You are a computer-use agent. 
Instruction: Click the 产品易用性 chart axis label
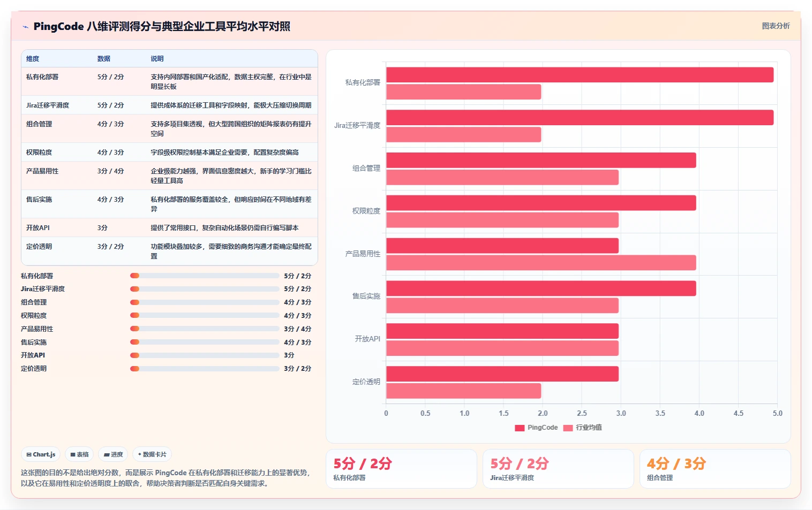click(x=363, y=254)
